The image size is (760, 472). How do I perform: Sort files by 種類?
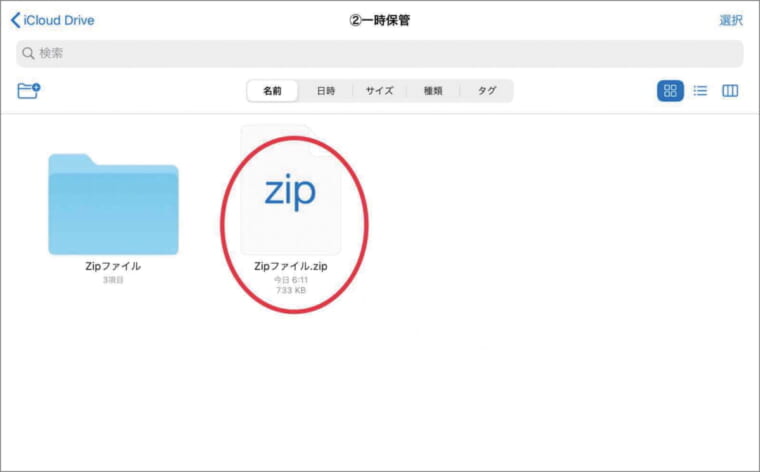(x=433, y=91)
